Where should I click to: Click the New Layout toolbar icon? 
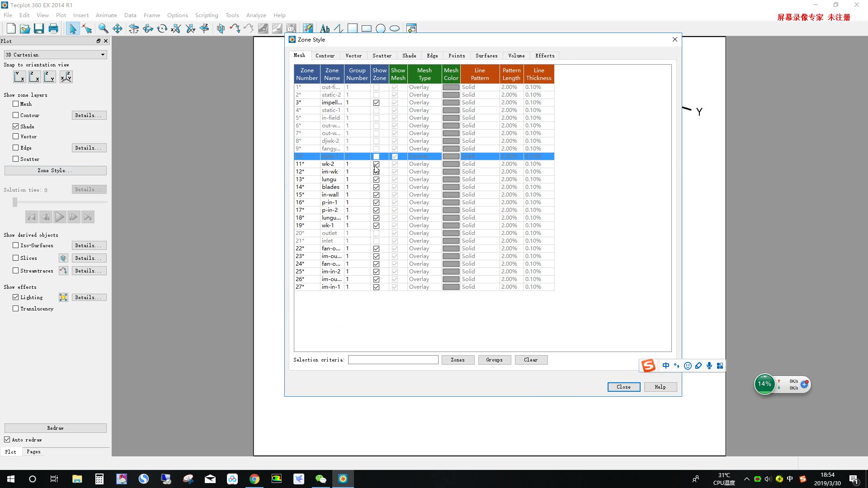click(11, 29)
